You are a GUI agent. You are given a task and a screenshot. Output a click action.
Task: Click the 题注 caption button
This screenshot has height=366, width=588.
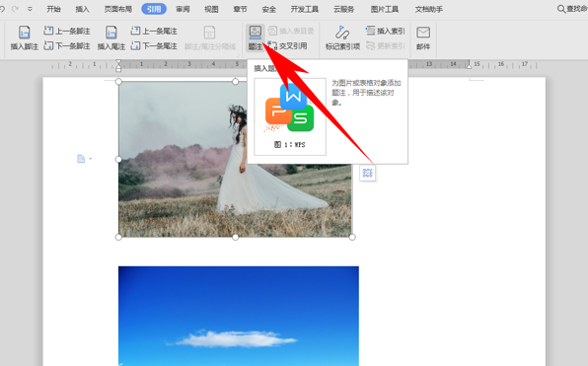[255, 37]
